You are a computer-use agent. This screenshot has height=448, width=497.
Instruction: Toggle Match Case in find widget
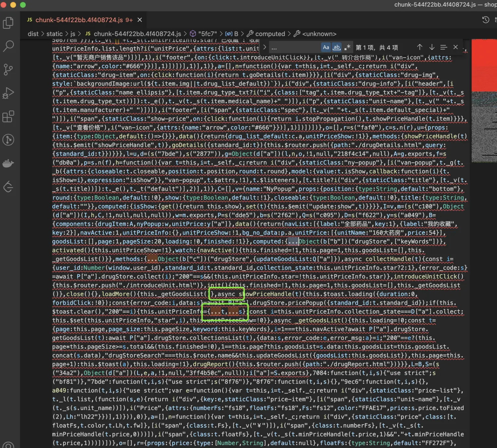click(326, 47)
